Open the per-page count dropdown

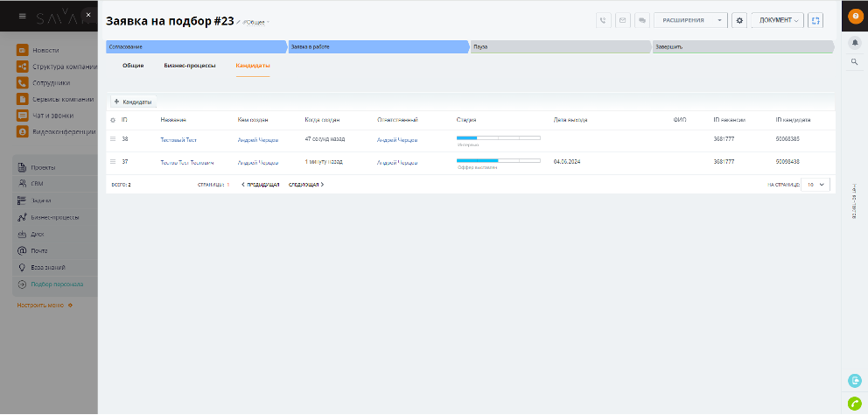point(815,185)
